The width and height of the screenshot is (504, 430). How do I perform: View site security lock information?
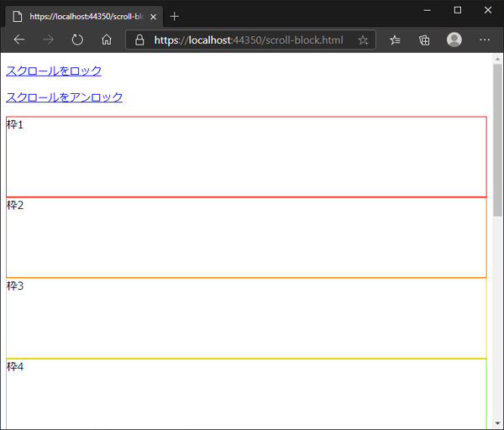tap(139, 40)
